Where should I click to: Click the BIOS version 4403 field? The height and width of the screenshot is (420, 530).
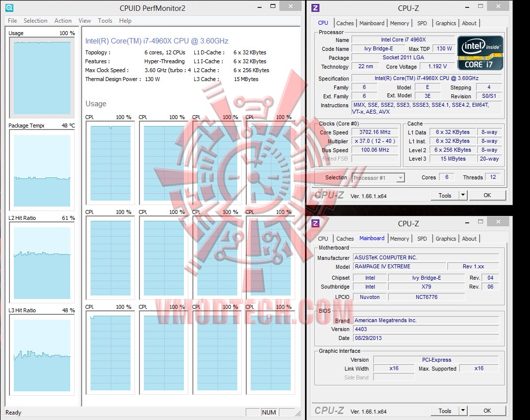click(x=426, y=329)
